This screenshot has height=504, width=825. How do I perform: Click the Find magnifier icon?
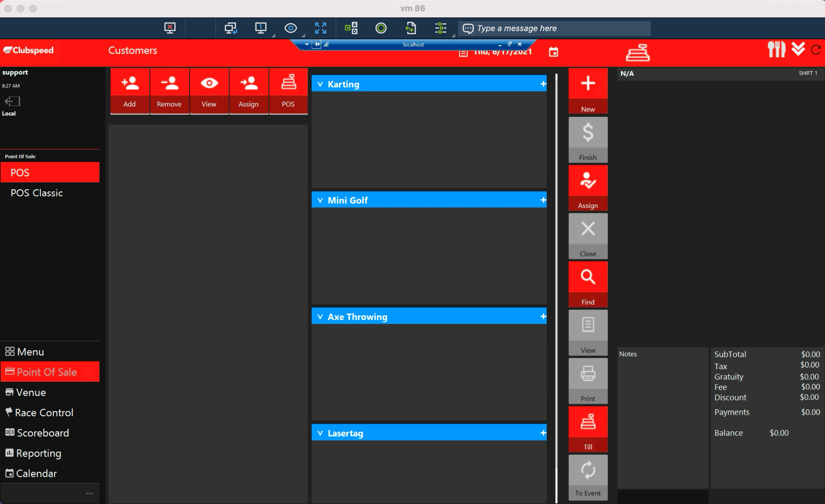point(587,277)
